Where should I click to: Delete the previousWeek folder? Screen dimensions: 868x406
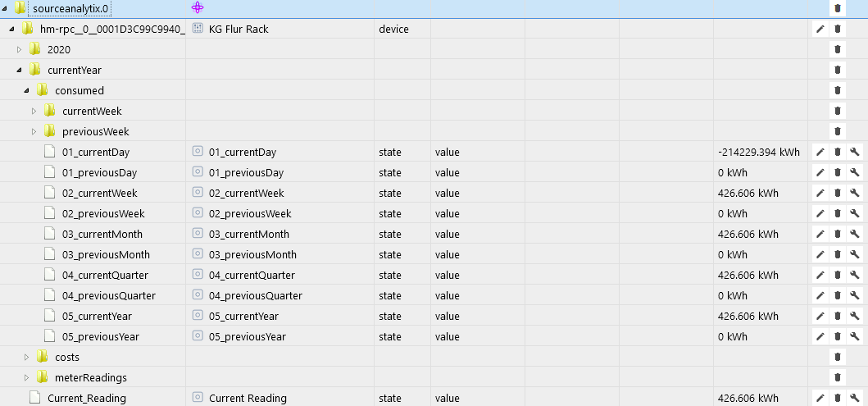[837, 131]
